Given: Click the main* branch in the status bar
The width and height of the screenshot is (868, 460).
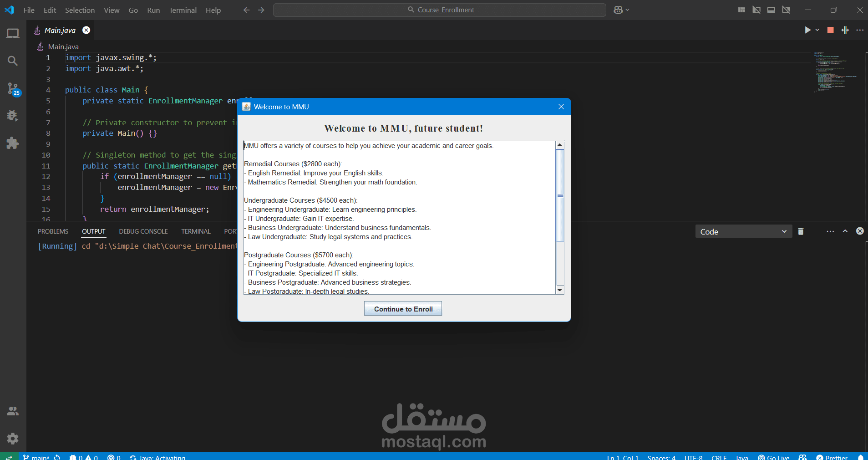Looking at the screenshot, I should click(36, 457).
